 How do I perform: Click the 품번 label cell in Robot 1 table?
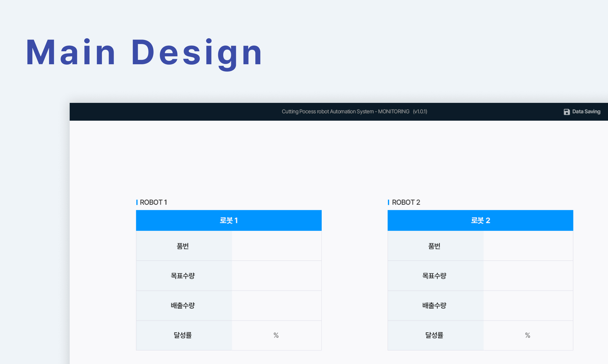183,246
